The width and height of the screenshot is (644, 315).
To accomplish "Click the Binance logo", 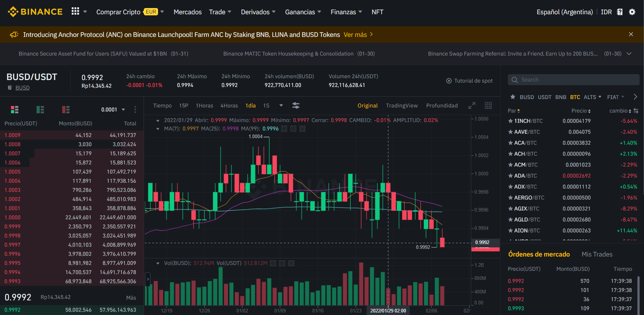I will tap(35, 12).
